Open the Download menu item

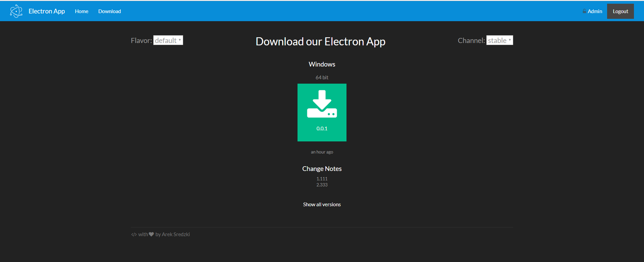[x=110, y=11]
